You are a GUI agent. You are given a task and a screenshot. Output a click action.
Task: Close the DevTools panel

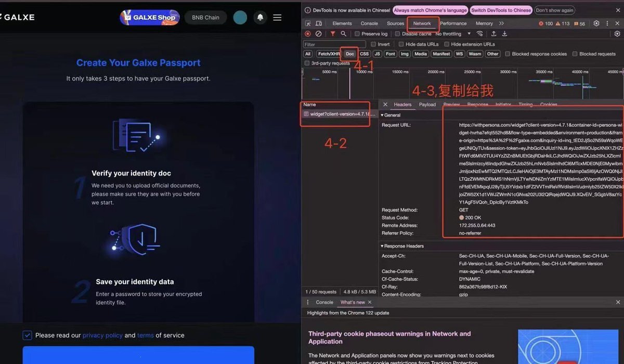point(617,23)
